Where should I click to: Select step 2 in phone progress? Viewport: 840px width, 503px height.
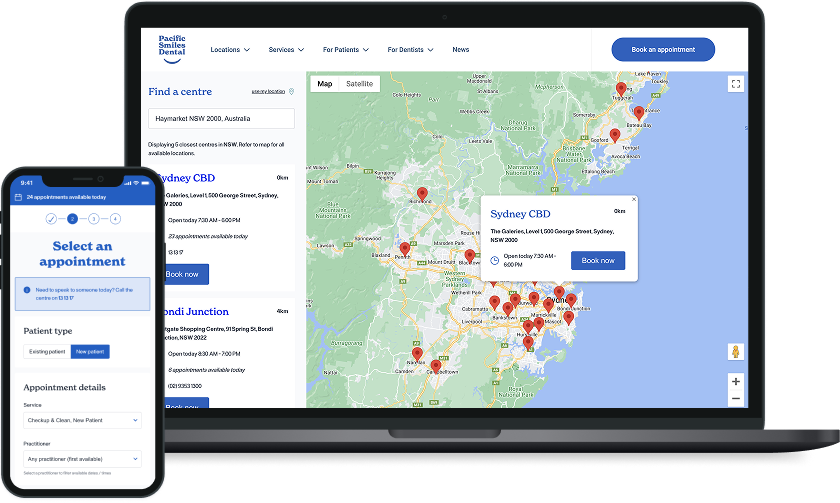click(x=72, y=219)
